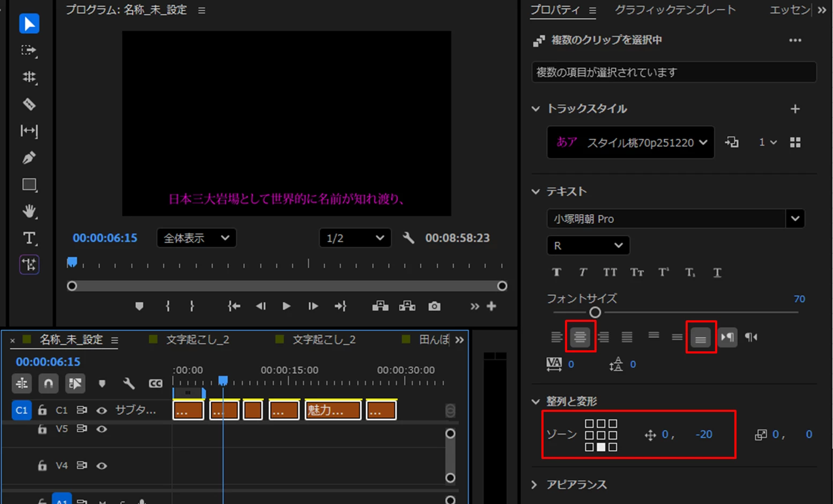Toggle V5 track lock
833x504 pixels.
(42, 429)
